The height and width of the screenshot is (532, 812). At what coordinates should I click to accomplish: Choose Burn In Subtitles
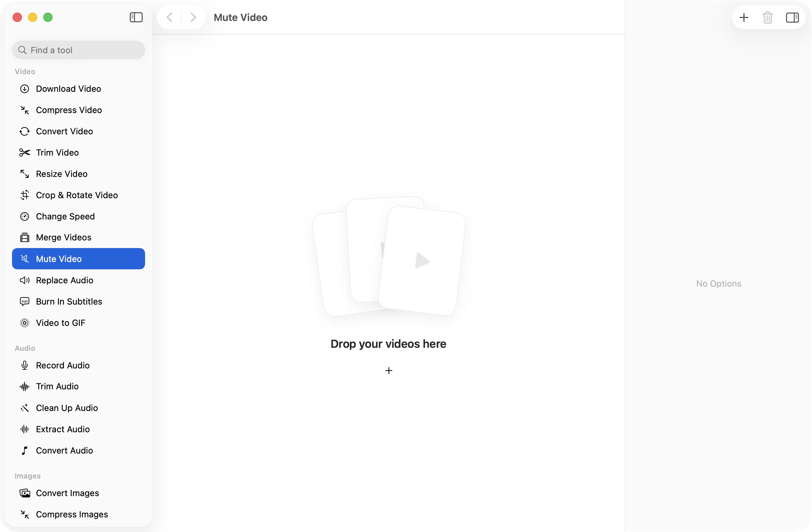(79, 301)
